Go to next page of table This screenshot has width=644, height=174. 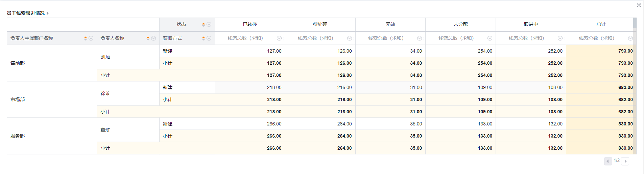tap(625, 161)
